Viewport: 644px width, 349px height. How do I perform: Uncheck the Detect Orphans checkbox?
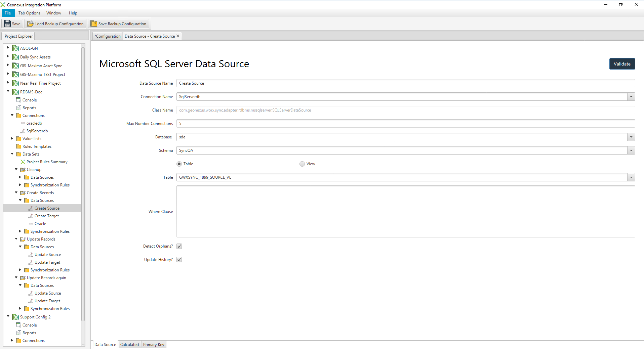click(x=179, y=246)
